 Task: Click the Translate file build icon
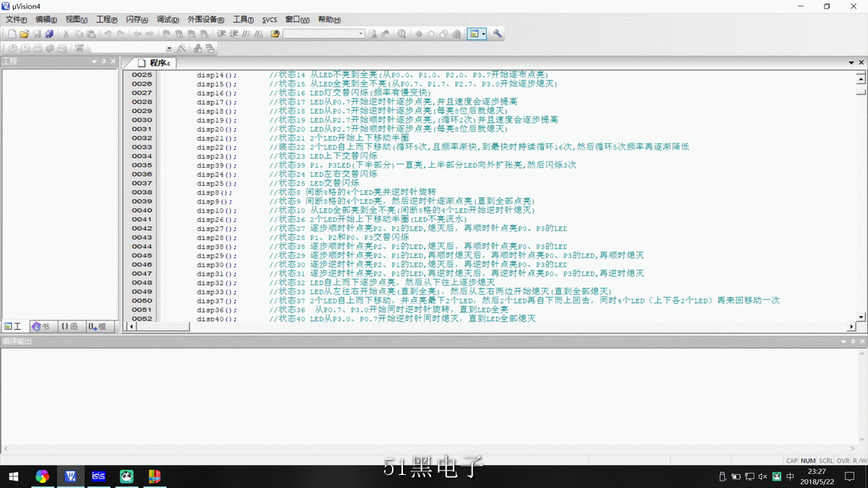12,48
